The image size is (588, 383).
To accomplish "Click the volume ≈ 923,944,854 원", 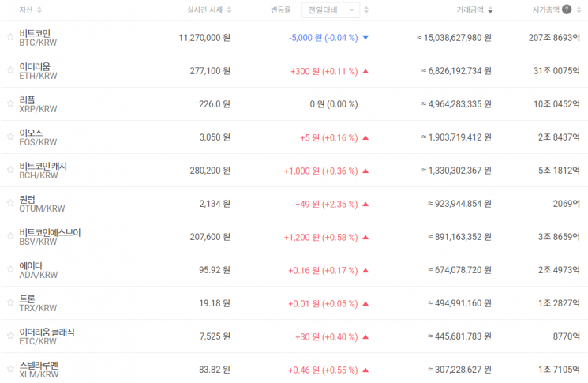I will (x=459, y=204).
